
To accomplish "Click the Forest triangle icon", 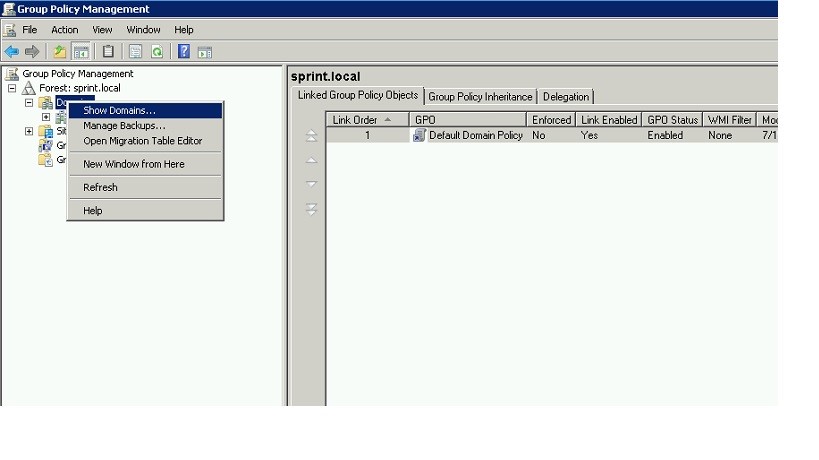I will (29, 88).
